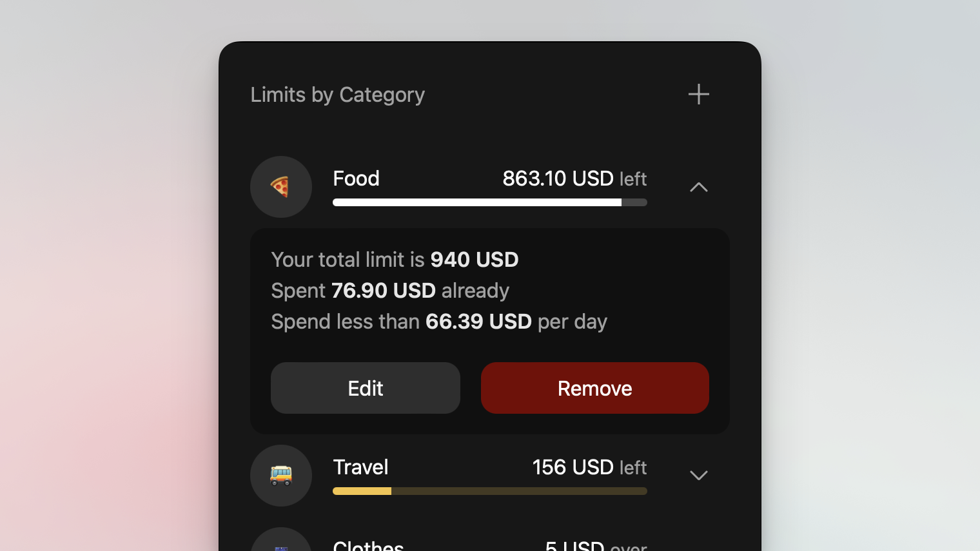980x551 pixels.
Task: Collapse the Food category details
Action: [x=698, y=187]
